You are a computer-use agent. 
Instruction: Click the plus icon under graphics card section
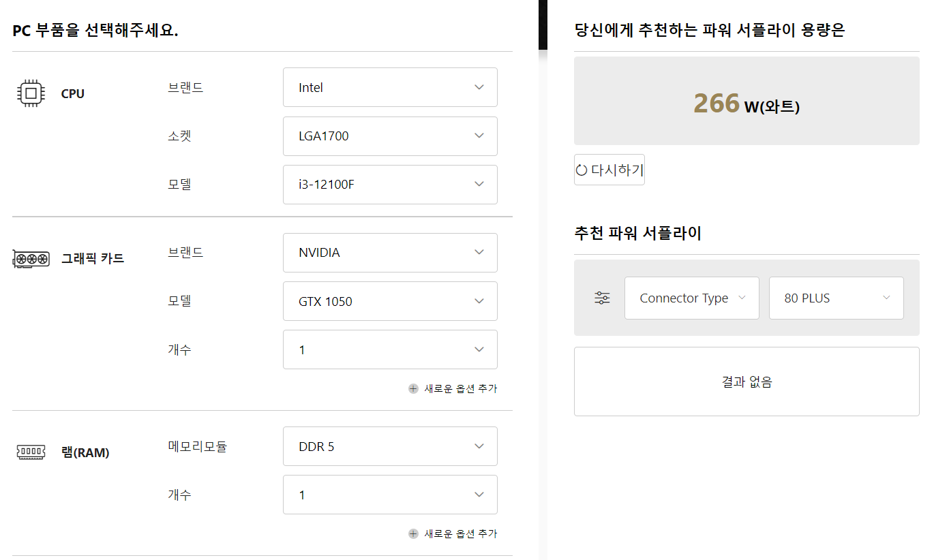point(413,388)
